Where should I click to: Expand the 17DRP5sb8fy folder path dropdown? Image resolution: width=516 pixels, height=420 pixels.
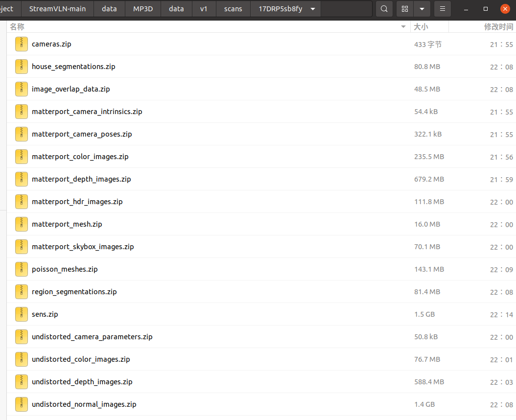click(313, 9)
